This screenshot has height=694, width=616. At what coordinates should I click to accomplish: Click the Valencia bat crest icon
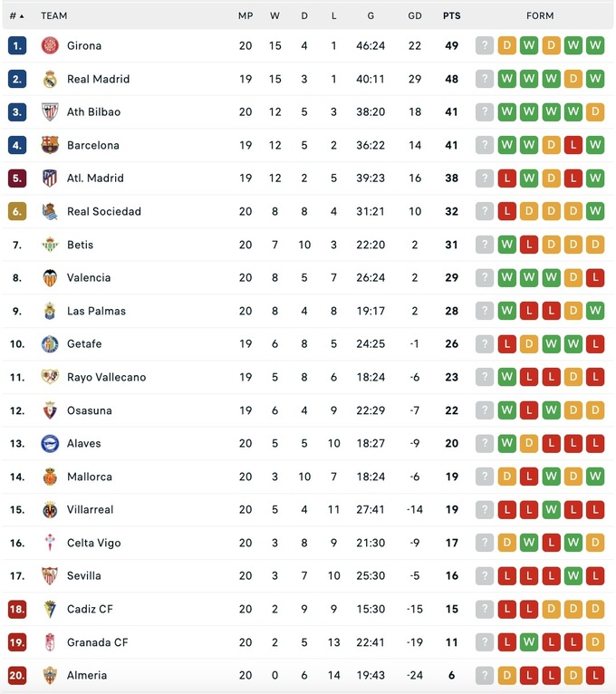coord(50,278)
